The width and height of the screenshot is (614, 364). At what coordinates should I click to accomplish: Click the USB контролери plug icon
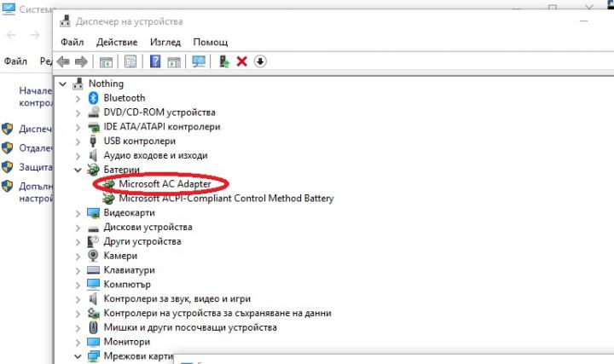click(93, 141)
